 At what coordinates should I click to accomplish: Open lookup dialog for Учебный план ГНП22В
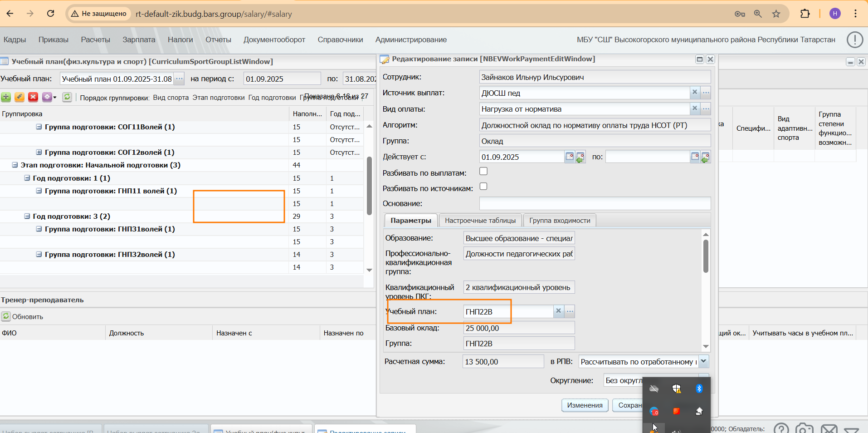click(x=570, y=311)
